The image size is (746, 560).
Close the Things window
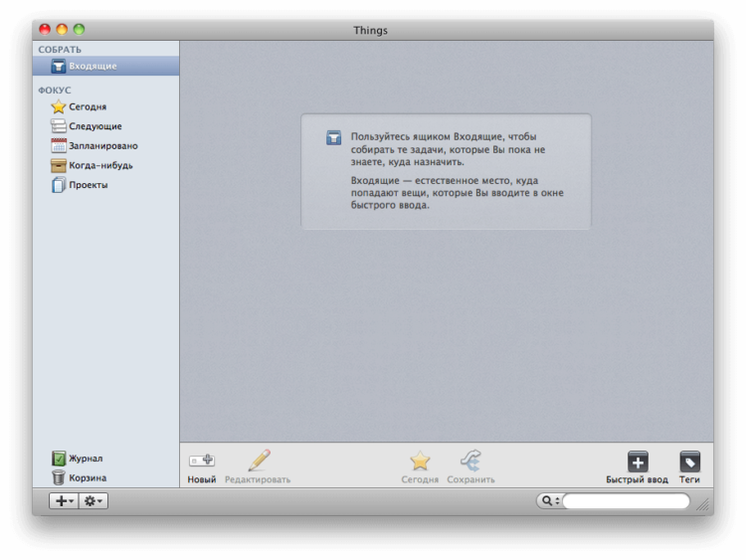click(x=45, y=30)
